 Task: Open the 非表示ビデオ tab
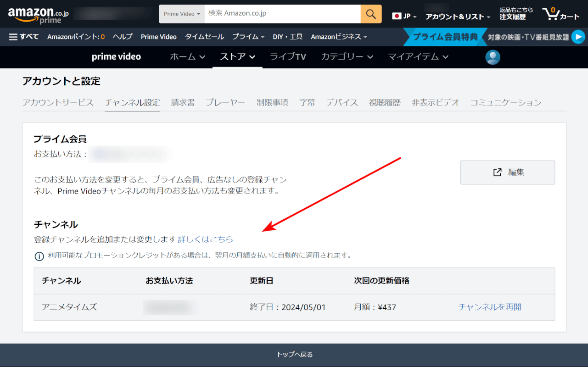tap(435, 102)
